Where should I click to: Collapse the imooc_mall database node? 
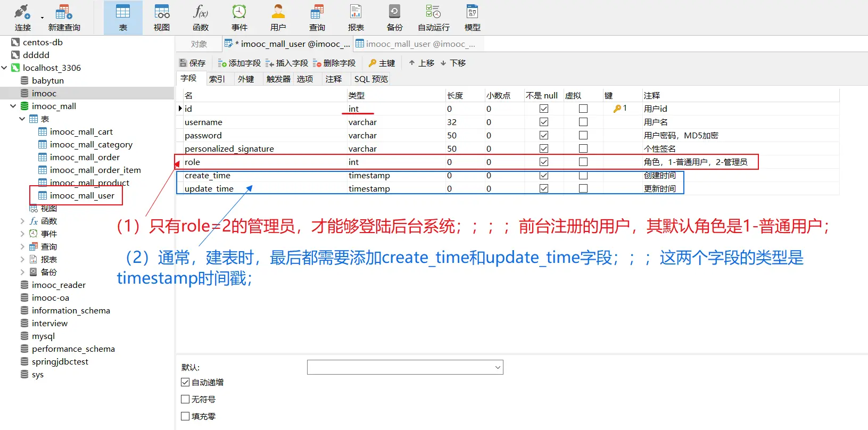13,106
